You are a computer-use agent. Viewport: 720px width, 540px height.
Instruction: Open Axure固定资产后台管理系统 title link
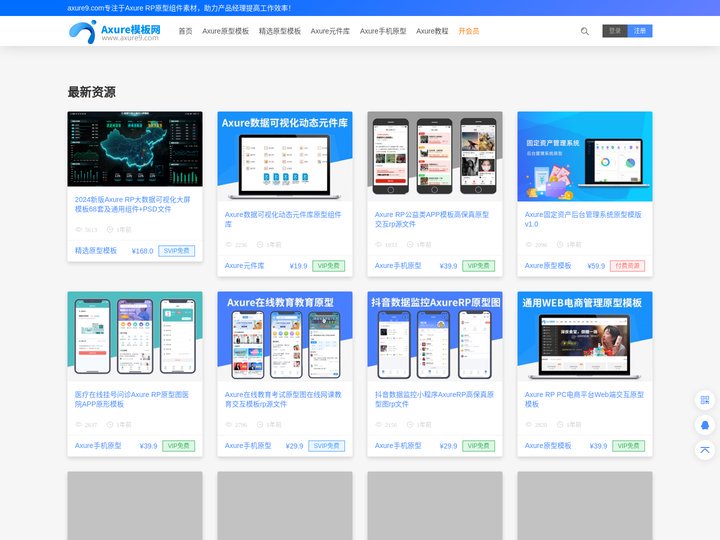(583, 219)
